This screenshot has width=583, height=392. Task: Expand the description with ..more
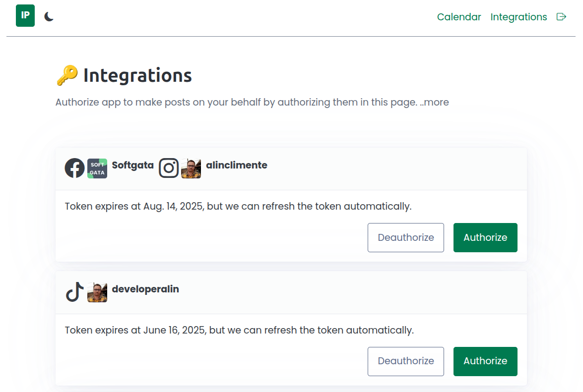pyautogui.click(x=434, y=102)
